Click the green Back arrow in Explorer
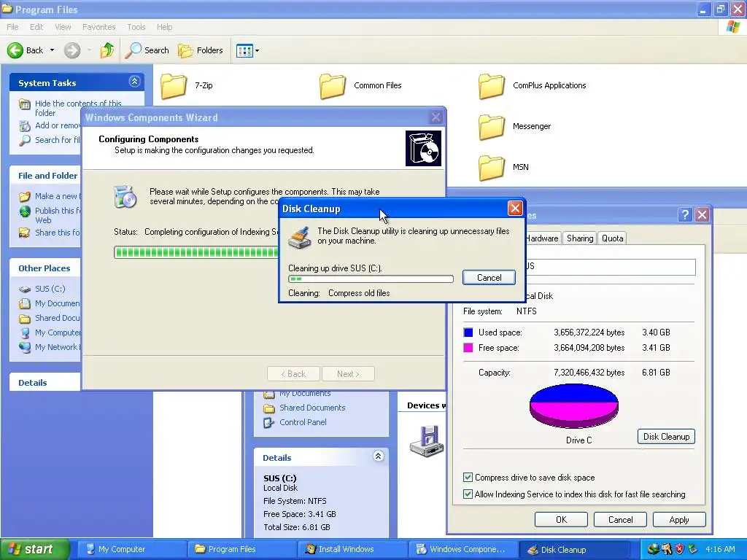 [x=15, y=50]
